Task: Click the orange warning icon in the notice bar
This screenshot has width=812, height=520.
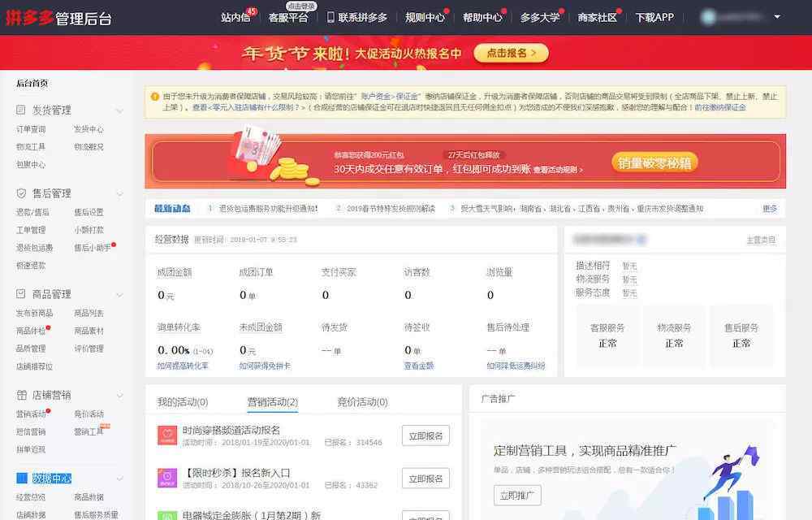Action: (155, 97)
